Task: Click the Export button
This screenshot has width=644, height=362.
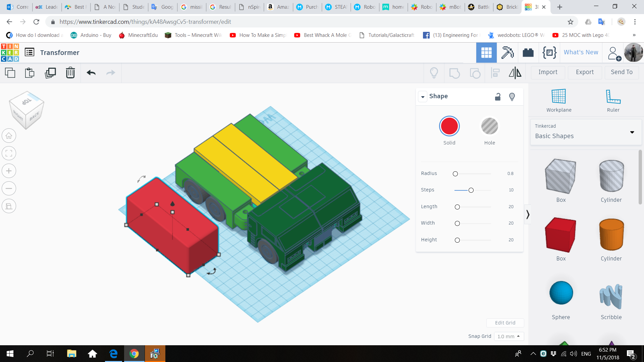Action: (x=584, y=72)
